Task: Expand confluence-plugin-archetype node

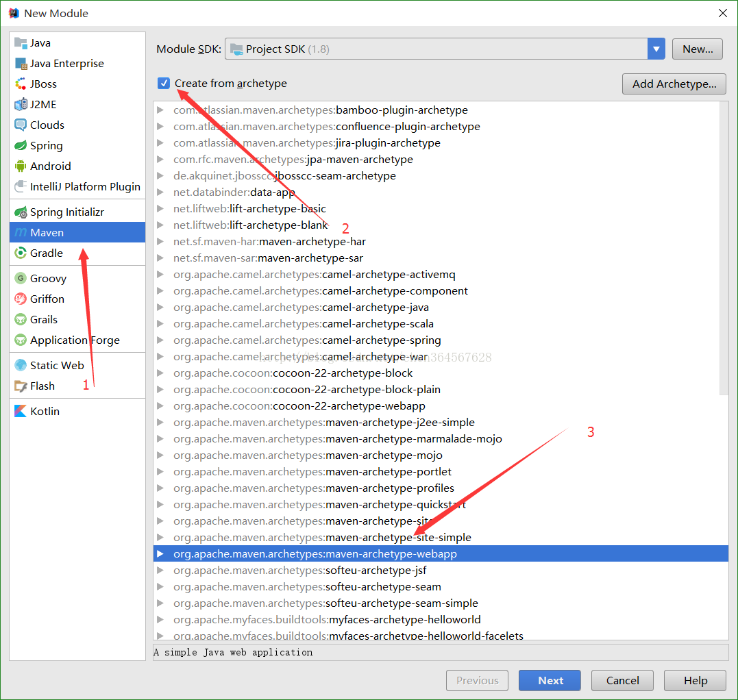Action: pos(160,127)
